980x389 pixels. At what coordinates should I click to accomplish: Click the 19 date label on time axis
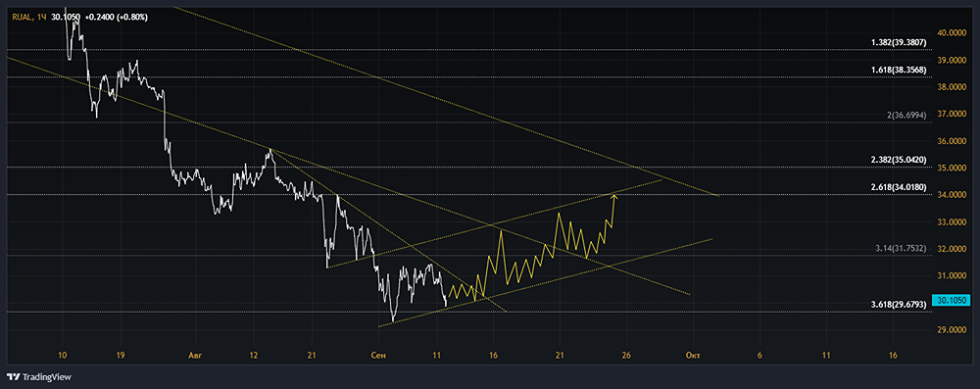tap(122, 356)
